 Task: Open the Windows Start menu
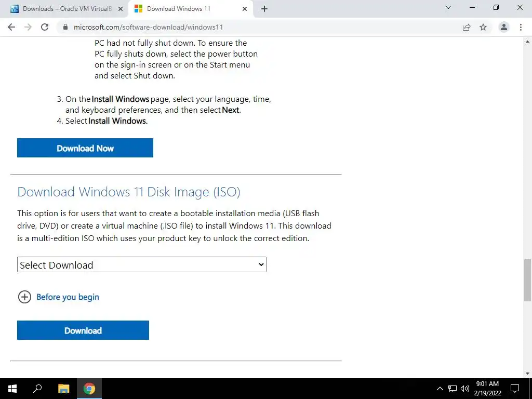[x=12, y=389]
